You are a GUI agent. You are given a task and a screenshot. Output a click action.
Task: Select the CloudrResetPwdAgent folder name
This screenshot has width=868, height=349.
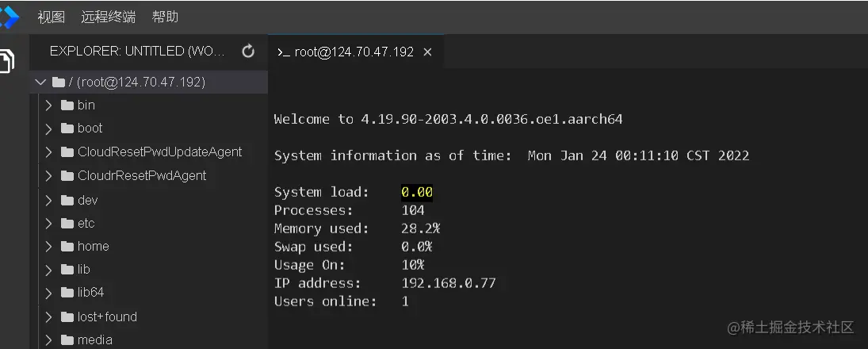142,175
